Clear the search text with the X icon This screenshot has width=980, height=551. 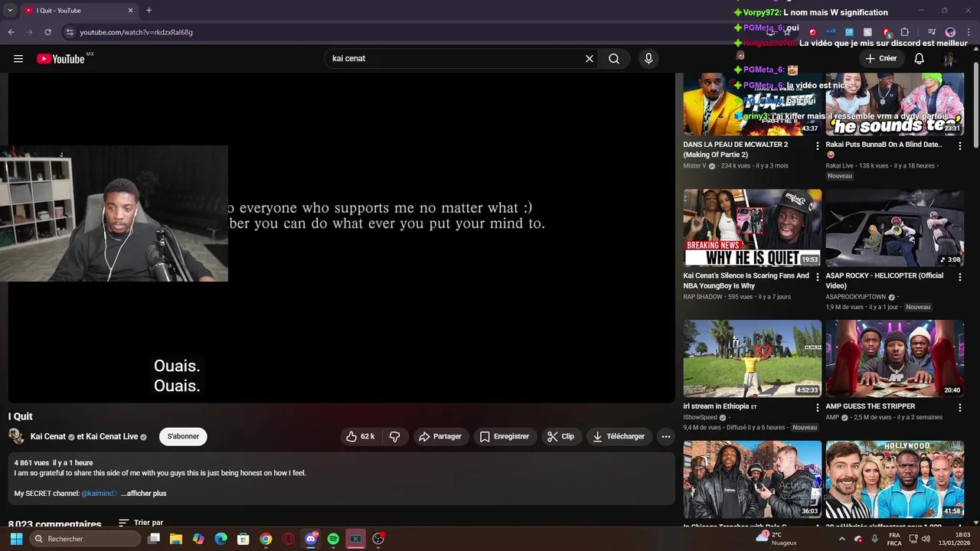[590, 59]
